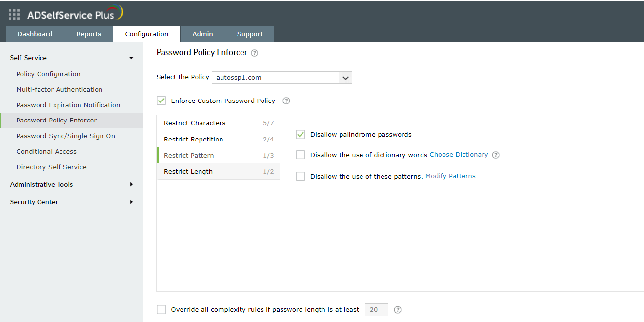Screen dimensions: 644x322
Task: Click help icon next to Enforce Custom Password Policy
Action: (286, 101)
